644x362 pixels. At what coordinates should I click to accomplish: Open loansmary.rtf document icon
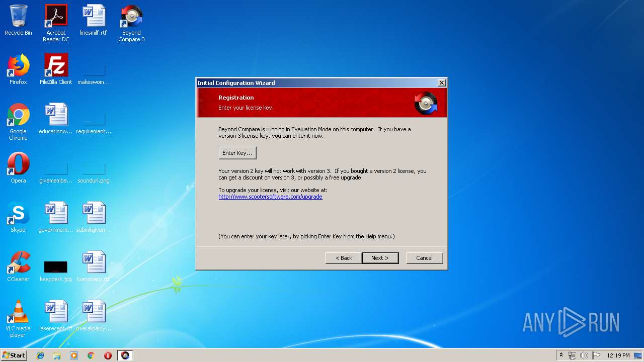click(x=94, y=266)
